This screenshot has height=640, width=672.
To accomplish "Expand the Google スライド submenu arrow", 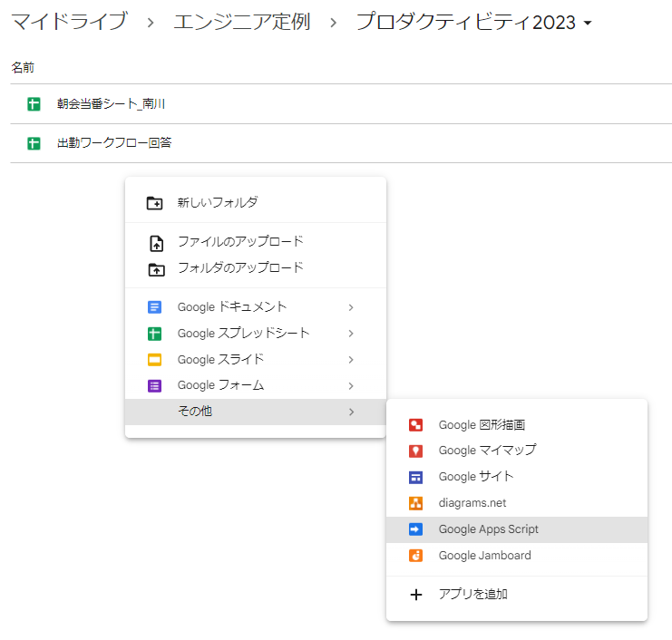I will [x=351, y=359].
